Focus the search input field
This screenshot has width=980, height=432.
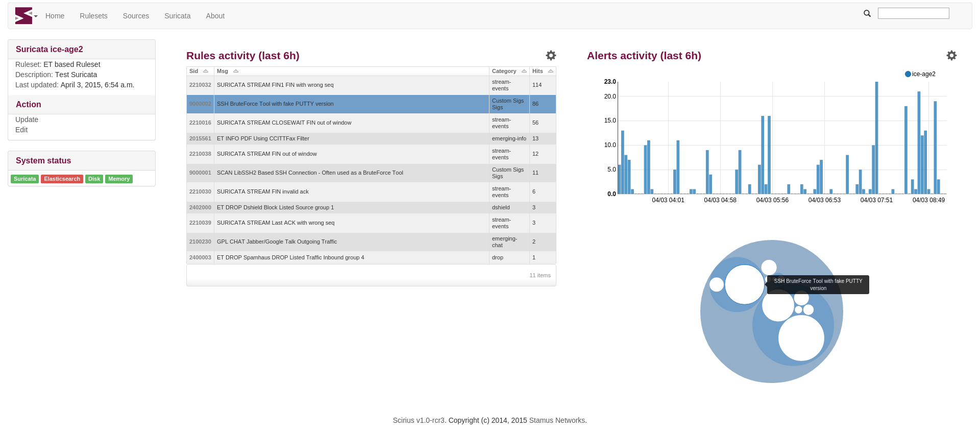(x=914, y=13)
